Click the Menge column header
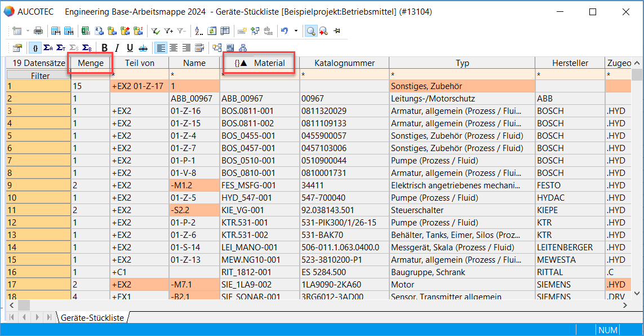Image resolution: width=644 pixels, height=336 pixels. click(x=91, y=63)
